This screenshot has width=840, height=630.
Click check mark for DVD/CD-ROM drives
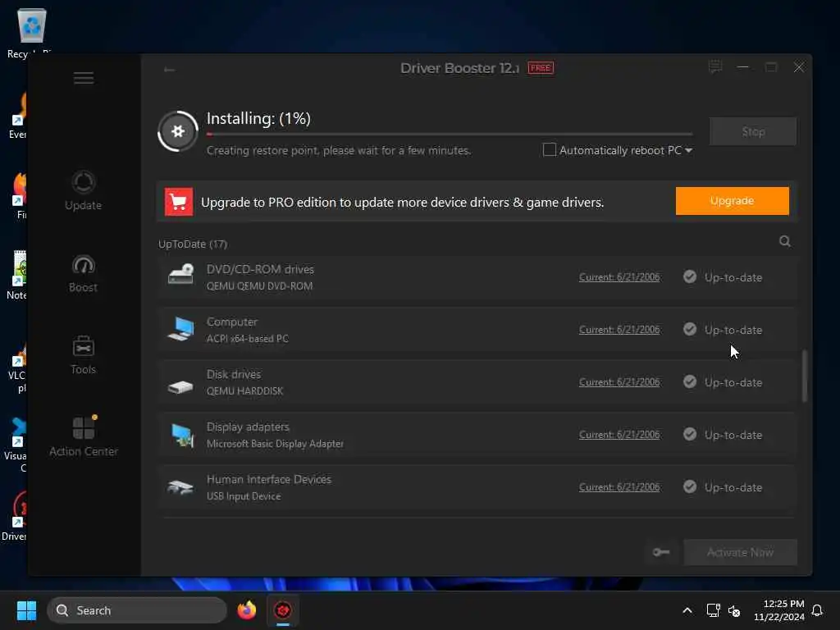tap(689, 276)
